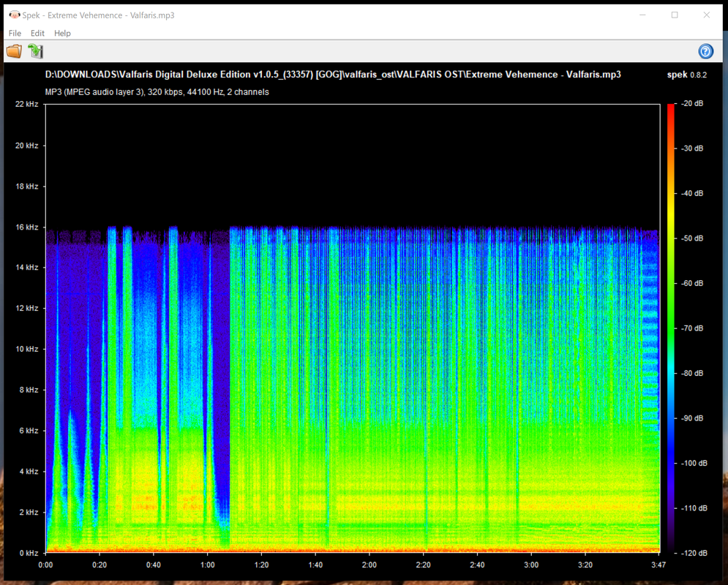The height and width of the screenshot is (585, 728).
Task: Click the 6 kHz axis label
Action: (29, 431)
